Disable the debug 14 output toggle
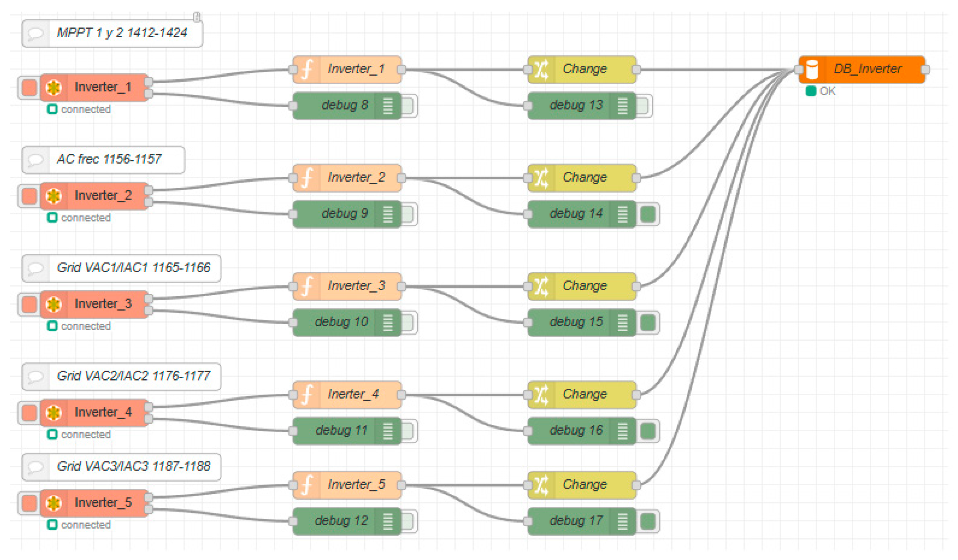 point(648,214)
